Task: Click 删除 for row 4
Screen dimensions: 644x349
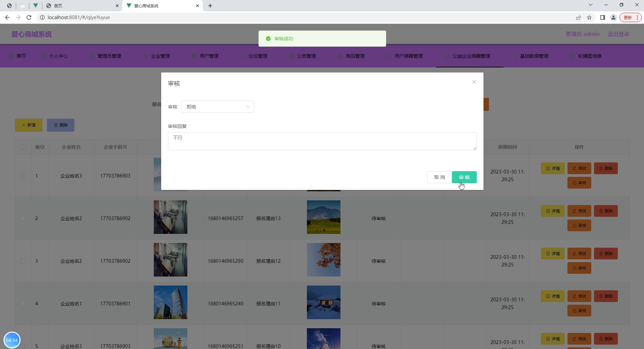Action: [x=606, y=296]
